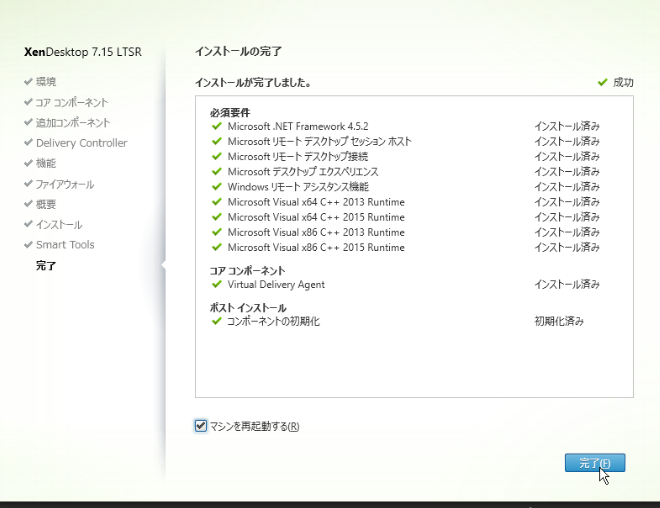The width and height of the screenshot is (660, 508).
Task: Select the Smart Tools sidebar step
Action: coord(65,245)
